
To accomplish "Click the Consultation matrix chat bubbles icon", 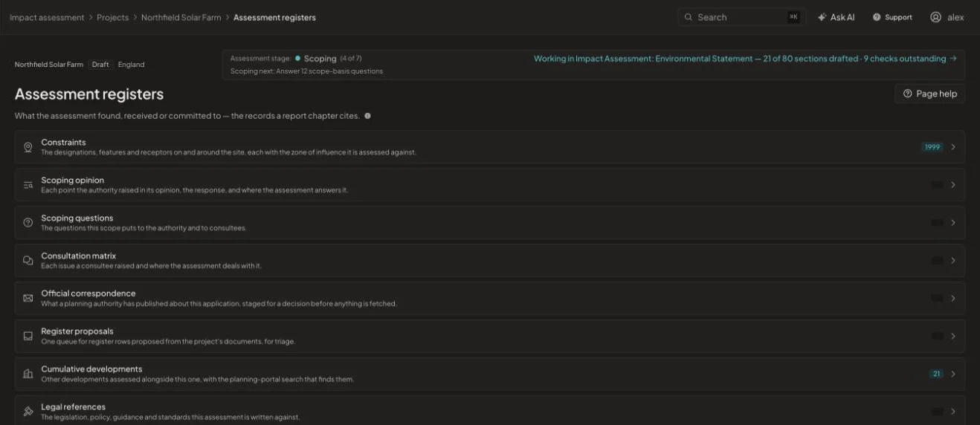I will coord(28,261).
